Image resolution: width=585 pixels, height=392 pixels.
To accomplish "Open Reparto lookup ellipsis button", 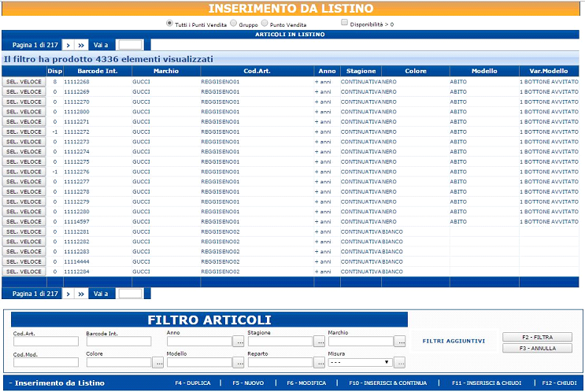I will point(319,362).
